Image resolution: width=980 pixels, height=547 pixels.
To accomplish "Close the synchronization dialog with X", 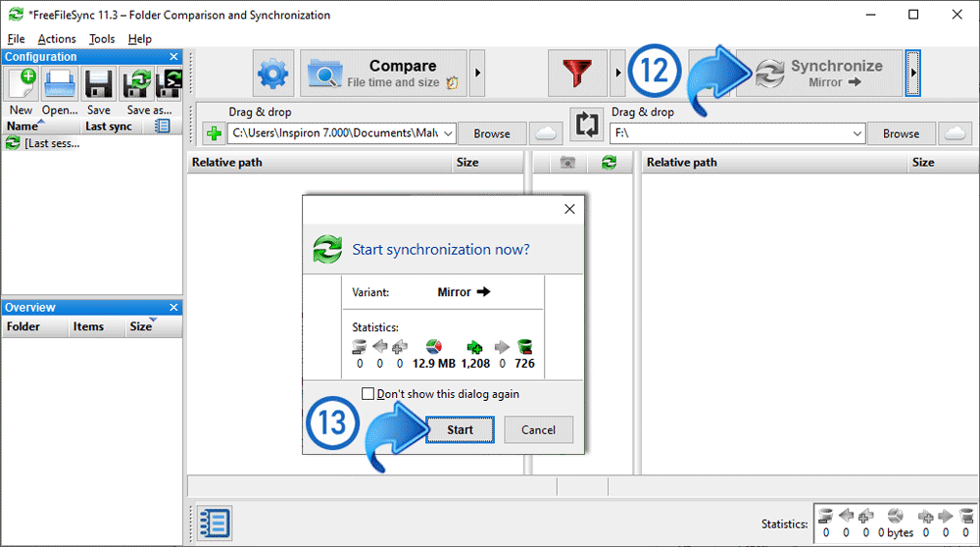I will 569,209.
